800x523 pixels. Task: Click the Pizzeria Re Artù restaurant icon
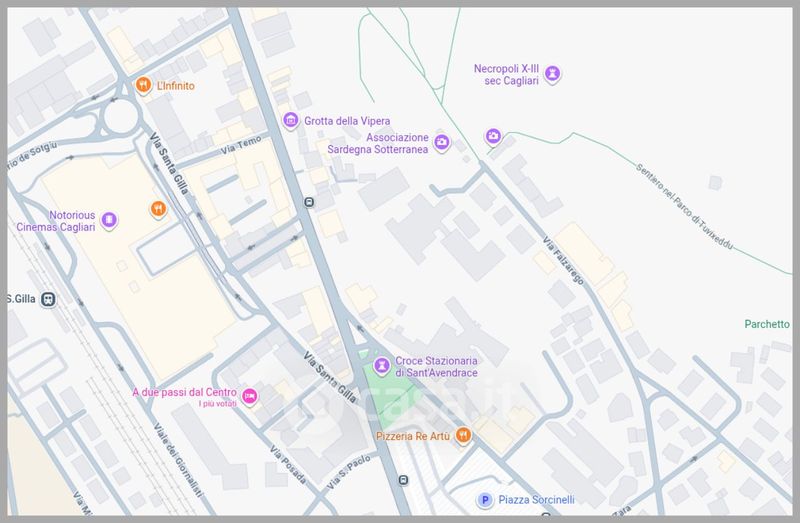pos(463,436)
